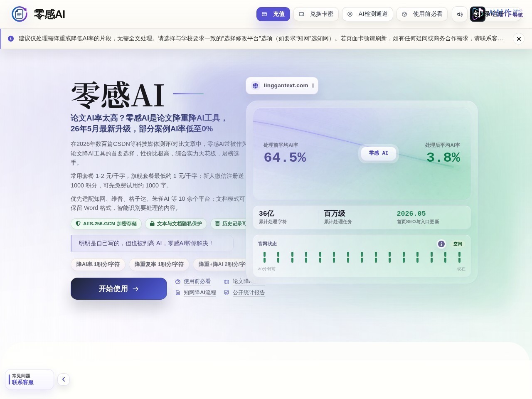Open the 知网降AI流程 link
This screenshot has width=532, height=399.
pyautogui.click(x=196, y=293)
